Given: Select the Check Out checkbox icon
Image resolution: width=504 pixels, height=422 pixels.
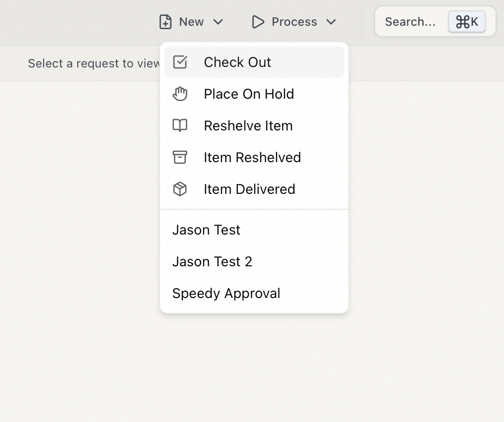Looking at the screenshot, I should click(x=180, y=62).
